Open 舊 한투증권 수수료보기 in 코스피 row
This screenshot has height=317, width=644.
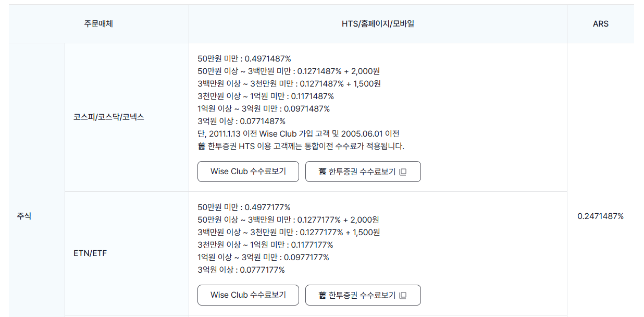pyautogui.click(x=363, y=172)
